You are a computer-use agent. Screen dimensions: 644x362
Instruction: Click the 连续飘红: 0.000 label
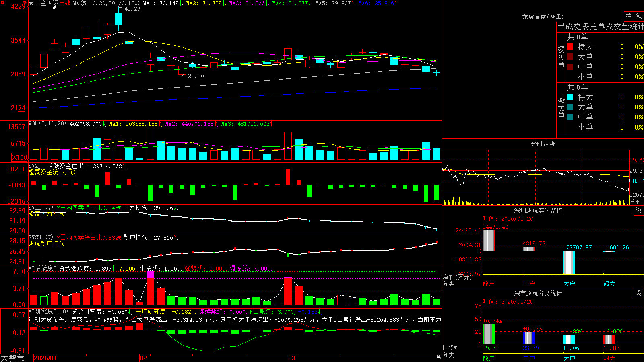coord(223,311)
